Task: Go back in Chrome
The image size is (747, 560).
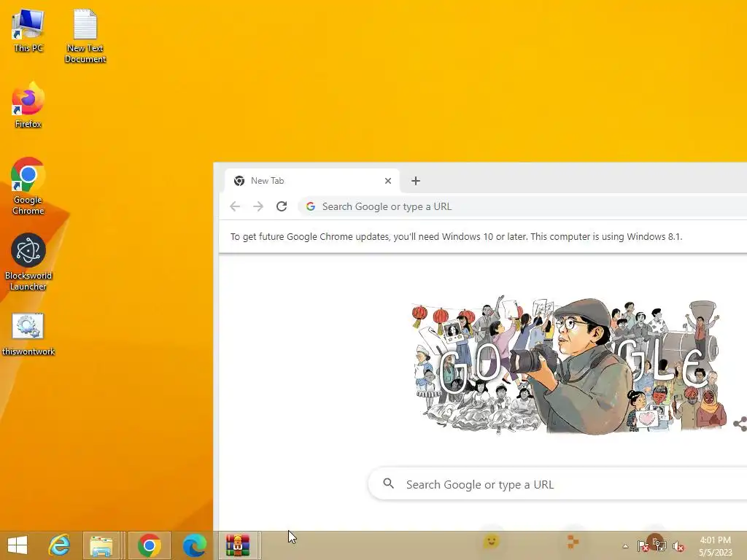Action: coord(235,206)
